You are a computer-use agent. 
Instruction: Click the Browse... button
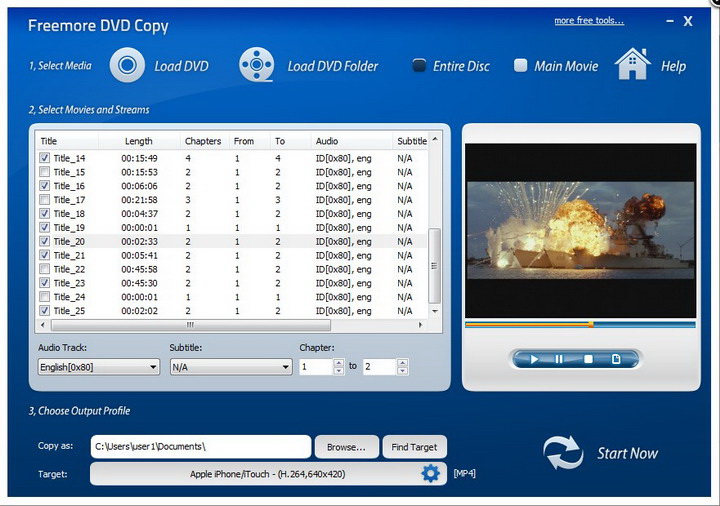click(347, 447)
